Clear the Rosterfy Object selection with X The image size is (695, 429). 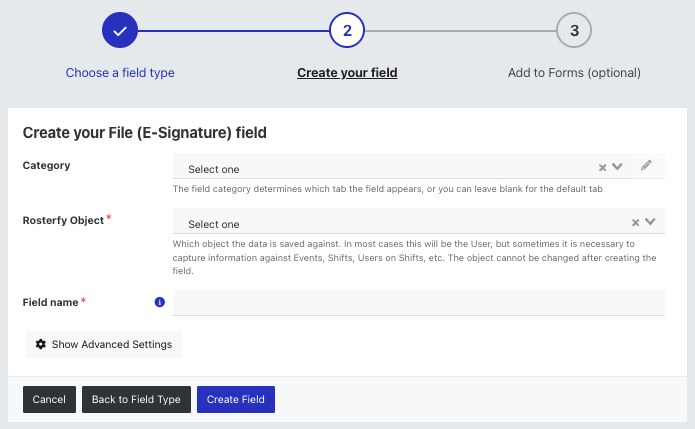pos(635,222)
